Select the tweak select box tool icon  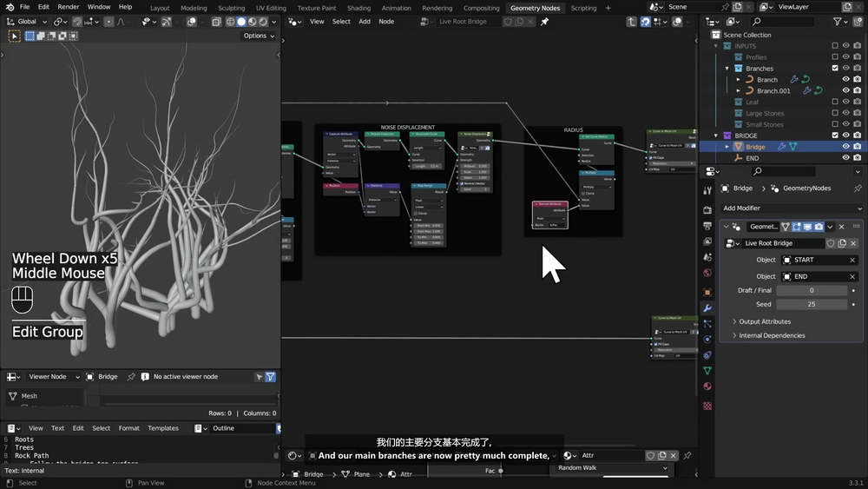tap(15, 36)
